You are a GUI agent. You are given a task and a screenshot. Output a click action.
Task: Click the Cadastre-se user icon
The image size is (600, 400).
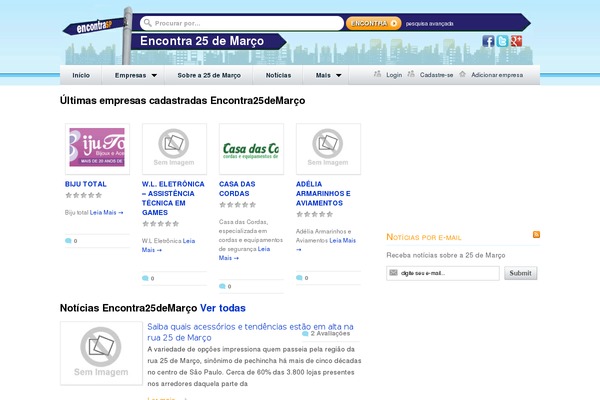411,74
